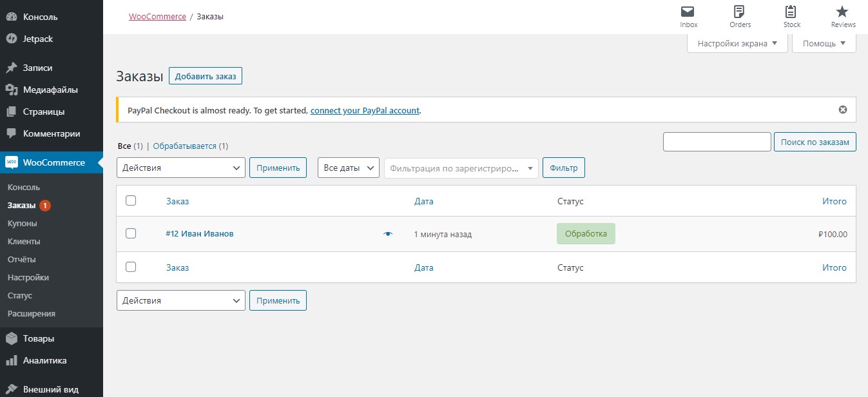Click the Поиск по заказам button
Screen dimensions: 868x397
(815, 142)
